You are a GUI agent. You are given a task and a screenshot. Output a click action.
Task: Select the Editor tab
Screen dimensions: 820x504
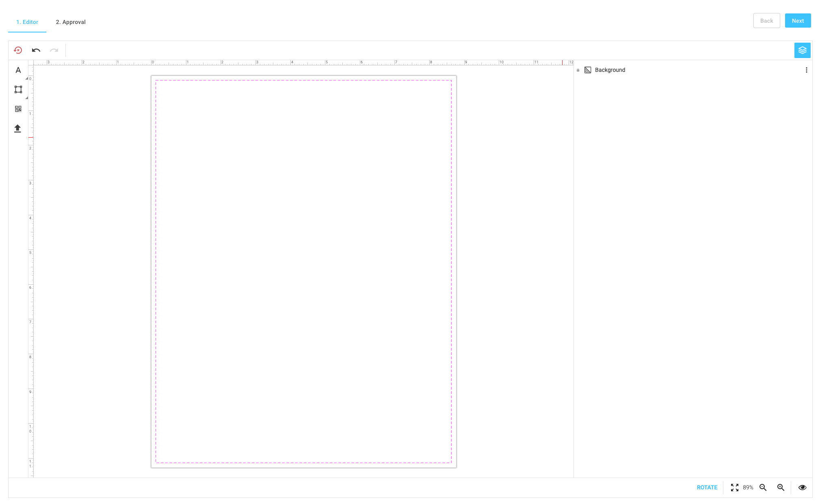tap(27, 22)
